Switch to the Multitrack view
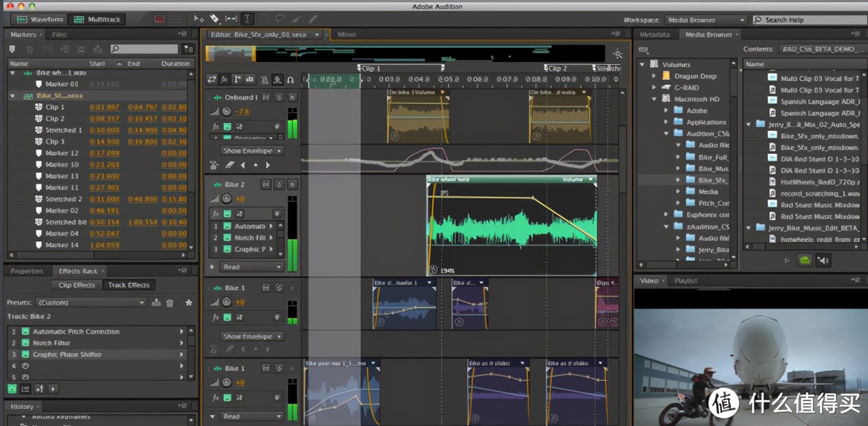 coord(97,19)
